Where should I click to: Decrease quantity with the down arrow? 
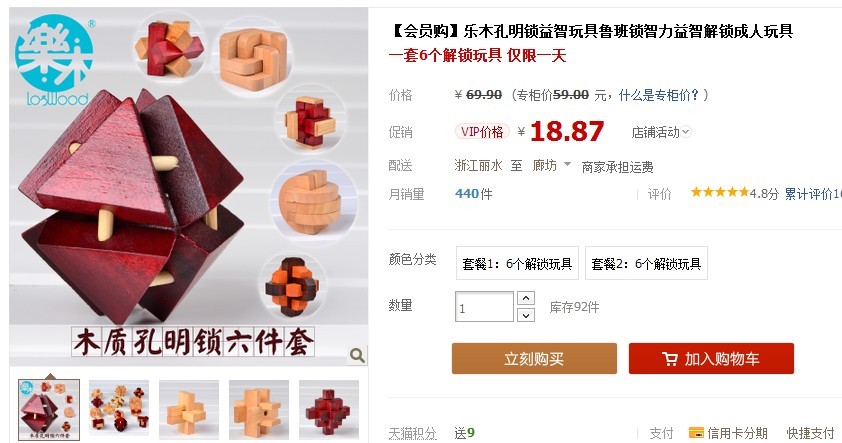tap(526, 315)
